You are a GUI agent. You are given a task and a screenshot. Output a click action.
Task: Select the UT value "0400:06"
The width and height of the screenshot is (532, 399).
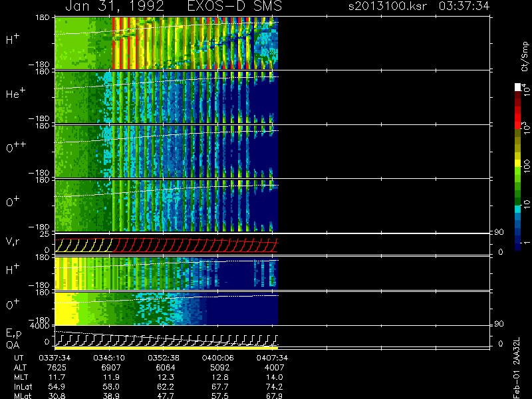(x=218, y=358)
